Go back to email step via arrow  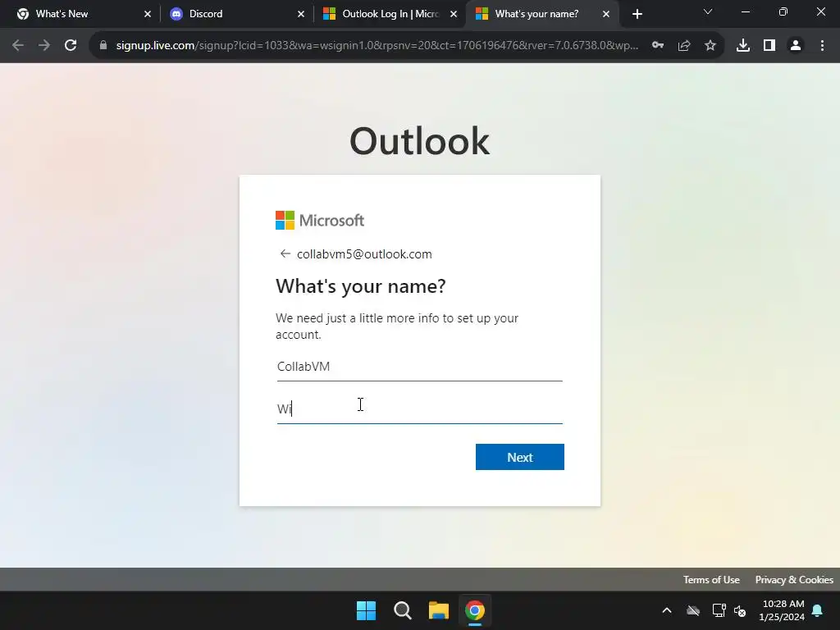point(285,254)
